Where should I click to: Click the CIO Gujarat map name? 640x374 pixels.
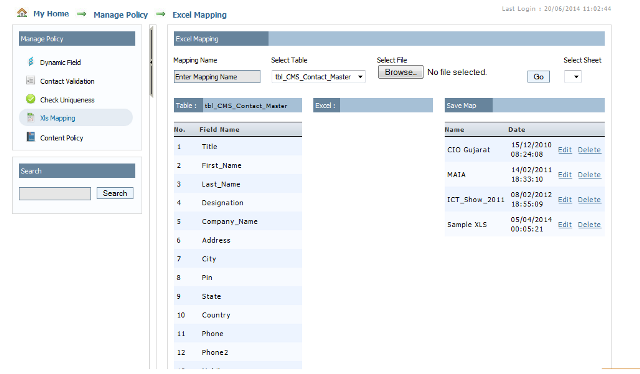pos(468,150)
